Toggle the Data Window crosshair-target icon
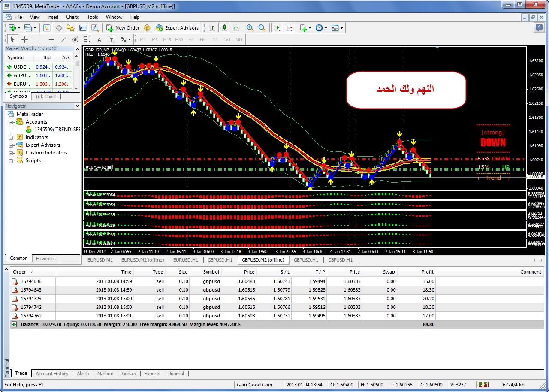Image resolution: width=549 pixels, height=392 pixels. pyautogui.click(x=59, y=28)
